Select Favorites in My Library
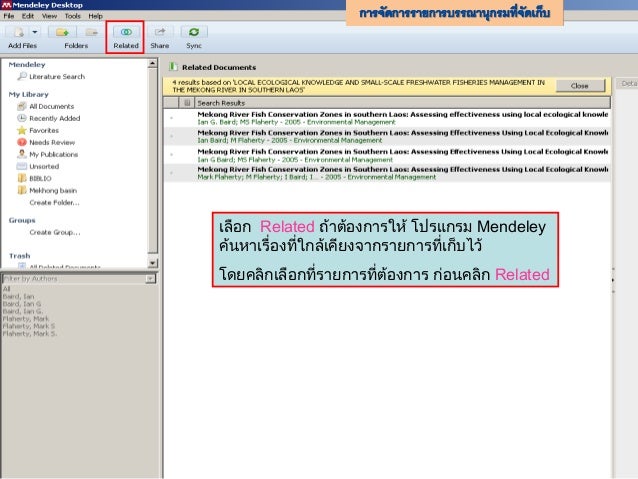Image resolution: width=638 pixels, height=479 pixels. (x=44, y=130)
